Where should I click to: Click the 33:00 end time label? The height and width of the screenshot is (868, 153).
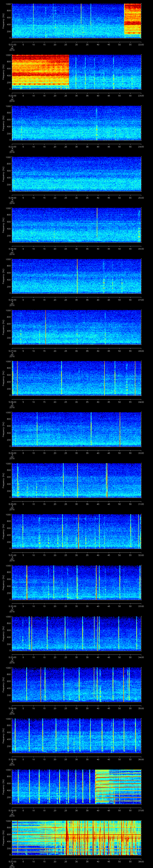(141, 606)
